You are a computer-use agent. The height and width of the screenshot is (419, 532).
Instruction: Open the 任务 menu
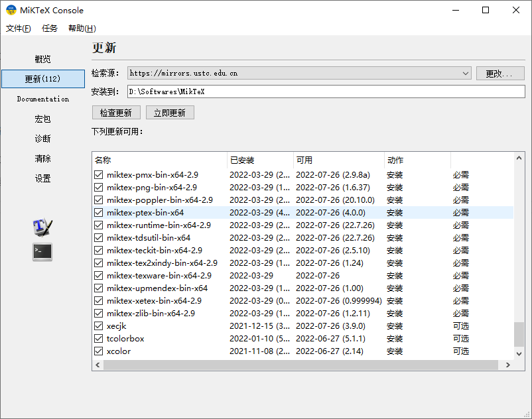tap(50, 29)
